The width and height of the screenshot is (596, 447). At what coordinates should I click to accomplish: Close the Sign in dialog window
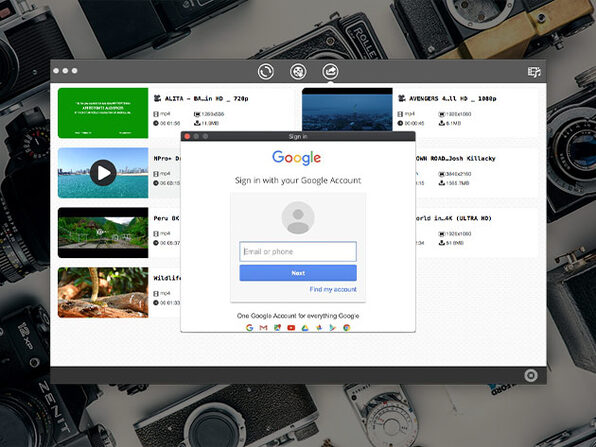point(187,136)
